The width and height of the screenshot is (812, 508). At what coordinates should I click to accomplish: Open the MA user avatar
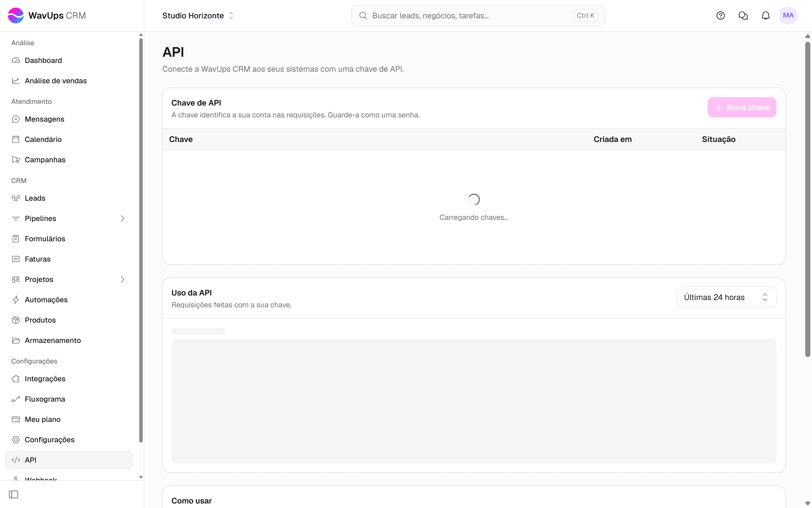tap(788, 16)
